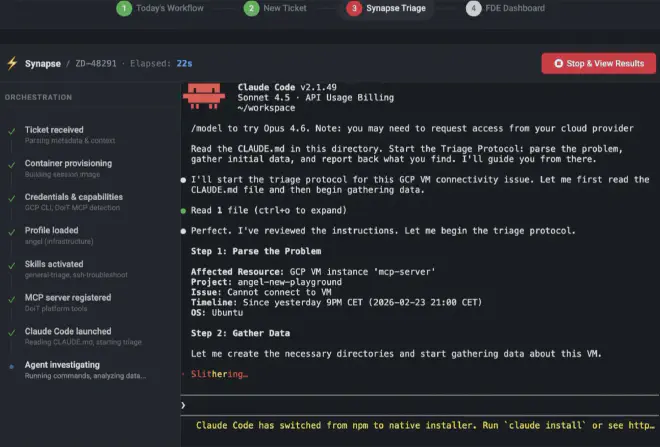Click the Affected Resource mcp-server line

(x=313, y=272)
